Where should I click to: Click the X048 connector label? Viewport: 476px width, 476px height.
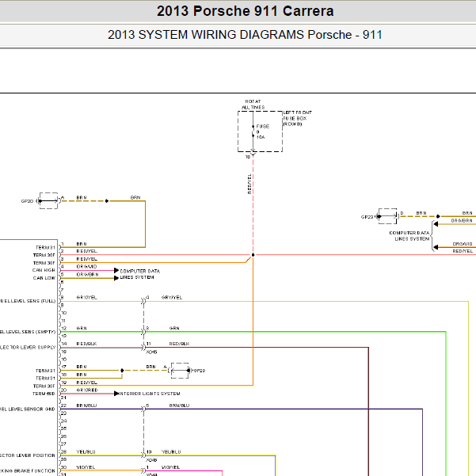pos(151,460)
